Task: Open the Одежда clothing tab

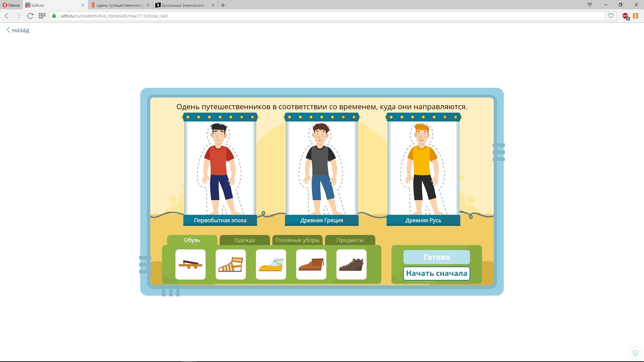Action: [245, 240]
